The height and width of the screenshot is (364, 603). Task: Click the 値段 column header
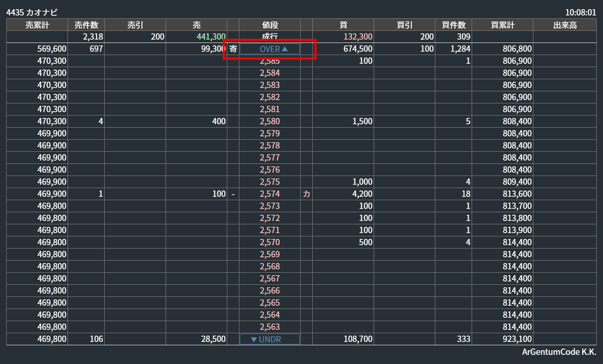(x=270, y=25)
